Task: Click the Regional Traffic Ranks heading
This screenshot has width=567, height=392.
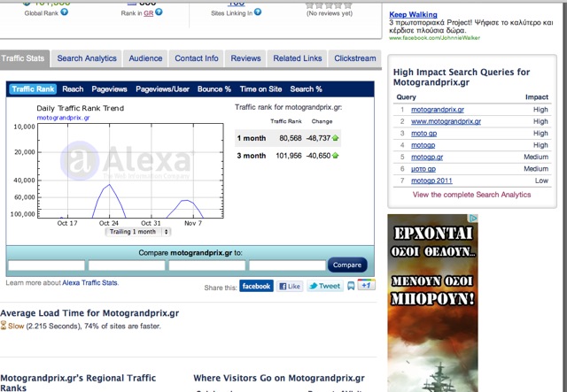Action: coord(78,382)
